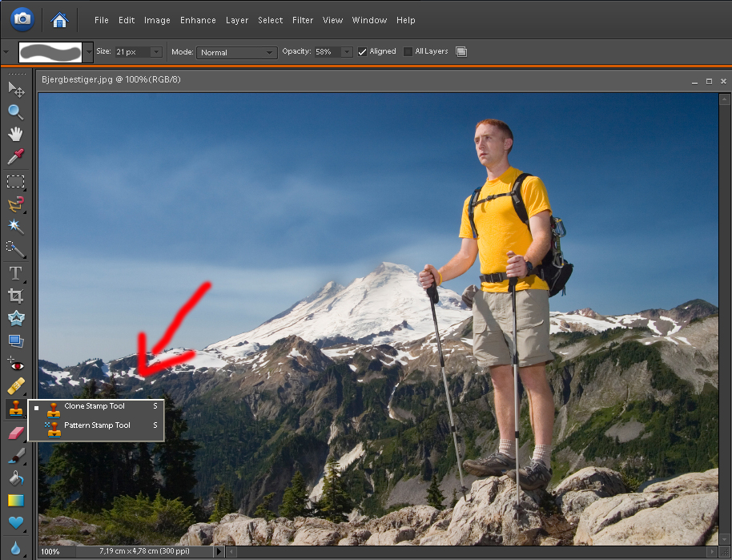The width and height of the screenshot is (732, 560).
Task: Select Clone Stamp Tool in the flyout
Action: [x=95, y=407]
